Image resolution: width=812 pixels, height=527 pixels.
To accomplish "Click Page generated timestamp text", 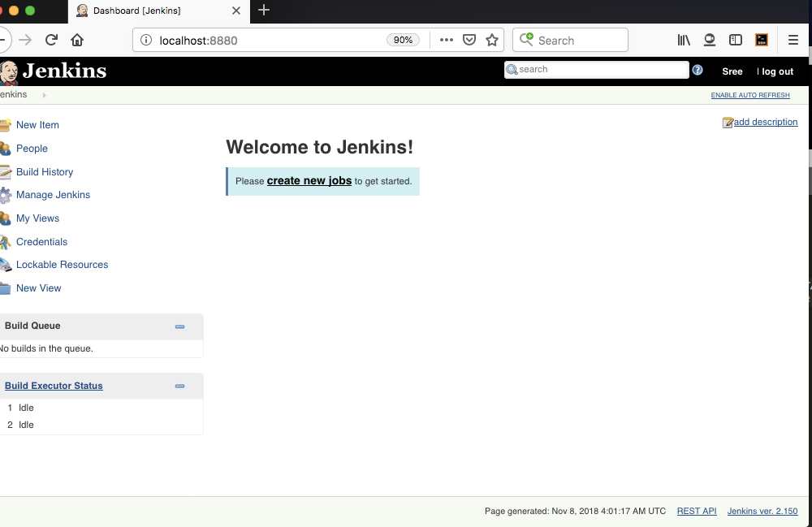I will coord(575,511).
